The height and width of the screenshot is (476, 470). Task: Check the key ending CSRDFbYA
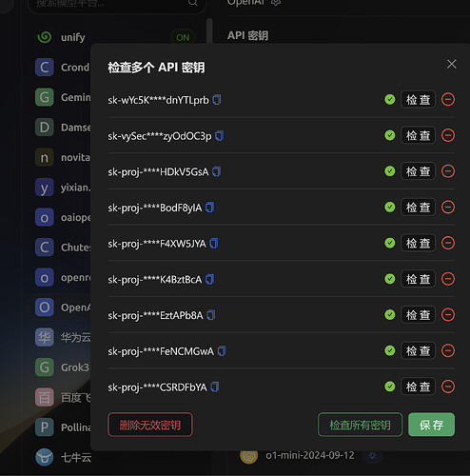[418, 387]
